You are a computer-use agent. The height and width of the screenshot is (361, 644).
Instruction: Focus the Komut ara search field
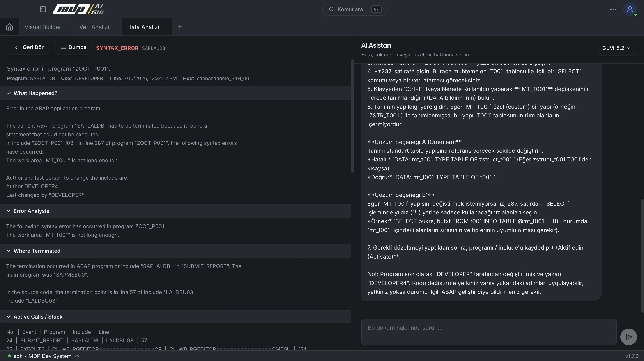[x=355, y=9]
